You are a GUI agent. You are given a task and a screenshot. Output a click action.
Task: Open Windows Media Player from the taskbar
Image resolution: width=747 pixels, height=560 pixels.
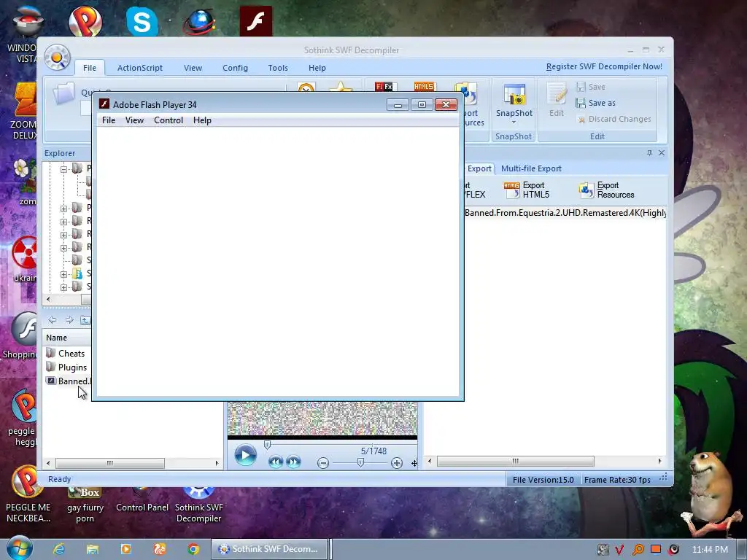pyautogui.click(x=125, y=549)
